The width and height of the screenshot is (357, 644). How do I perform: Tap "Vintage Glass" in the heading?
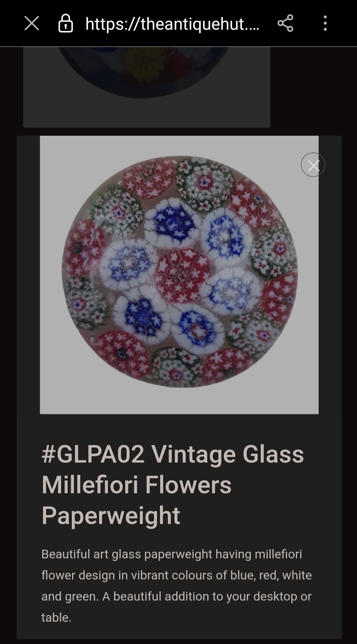pos(227,454)
